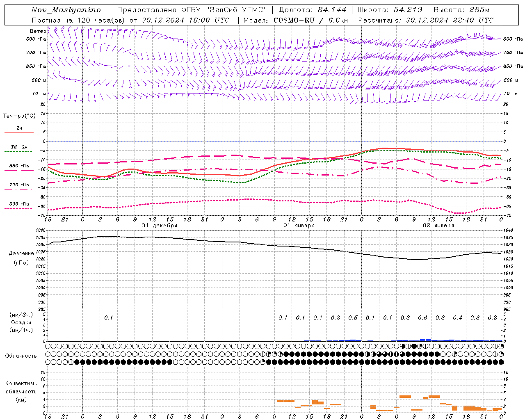Click the Модель COSMO-RU / 6.6км label
This screenshot has width=525, height=420.
point(295,20)
